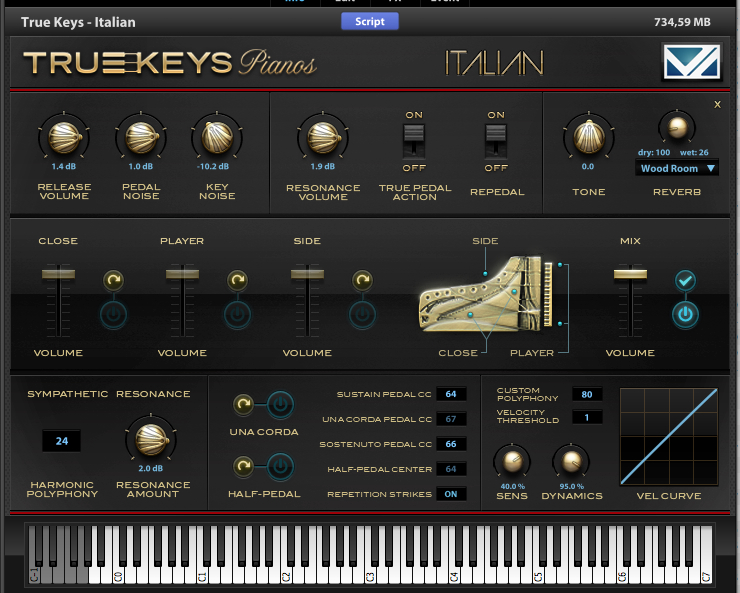Toggle the Mix power button
This screenshot has width=740, height=593.
[685, 314]
